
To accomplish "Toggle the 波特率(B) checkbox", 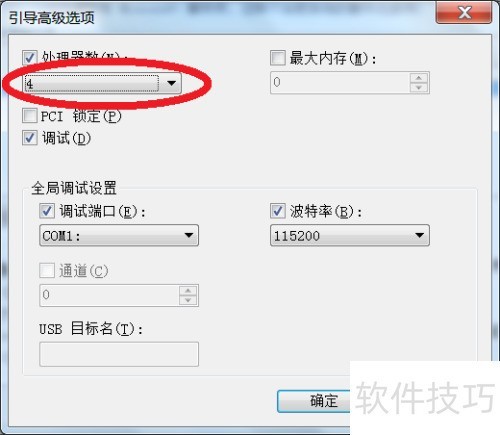I will [277, 211].
